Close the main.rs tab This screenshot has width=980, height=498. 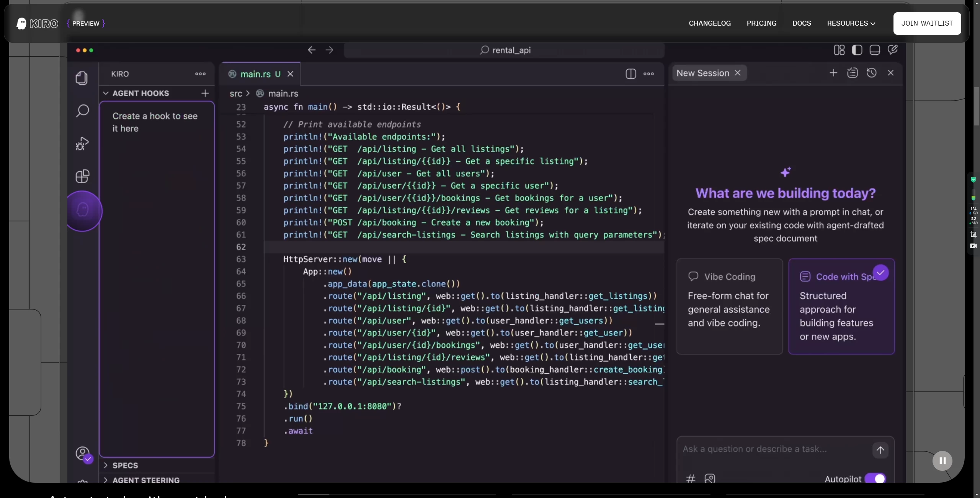click(291, 74)
